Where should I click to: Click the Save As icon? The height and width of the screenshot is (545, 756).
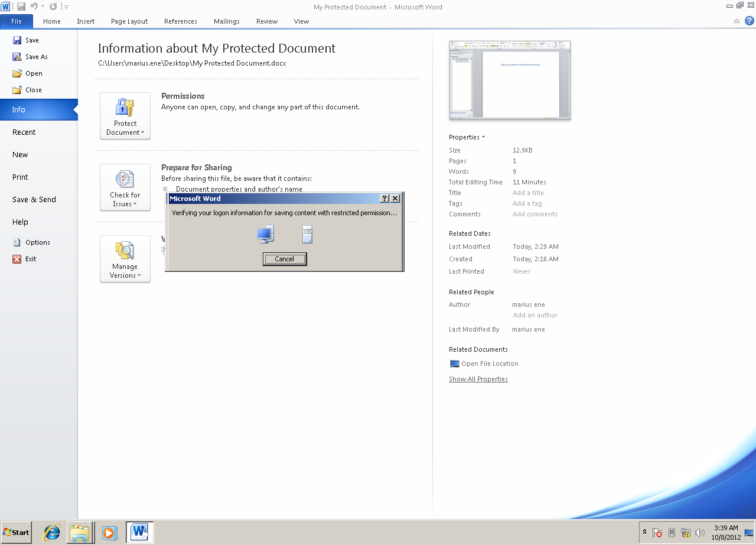pyautogui.click(x=17, y=57)
